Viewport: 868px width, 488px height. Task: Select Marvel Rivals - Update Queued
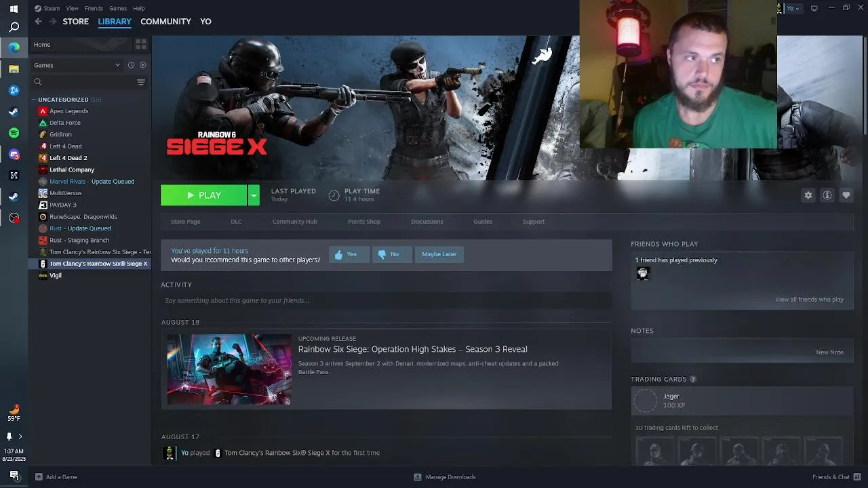point(91,182)
